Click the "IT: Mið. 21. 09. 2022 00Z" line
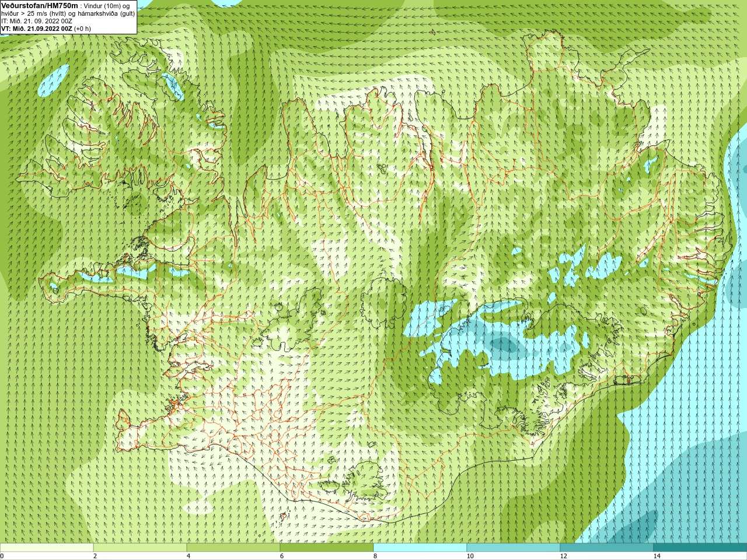The height and width of the screenshot is (560, 747). coord(37,20)
